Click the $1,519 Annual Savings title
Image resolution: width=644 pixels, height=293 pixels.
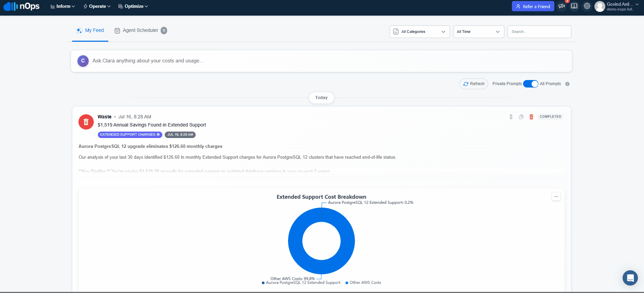(x=152, y=125)
